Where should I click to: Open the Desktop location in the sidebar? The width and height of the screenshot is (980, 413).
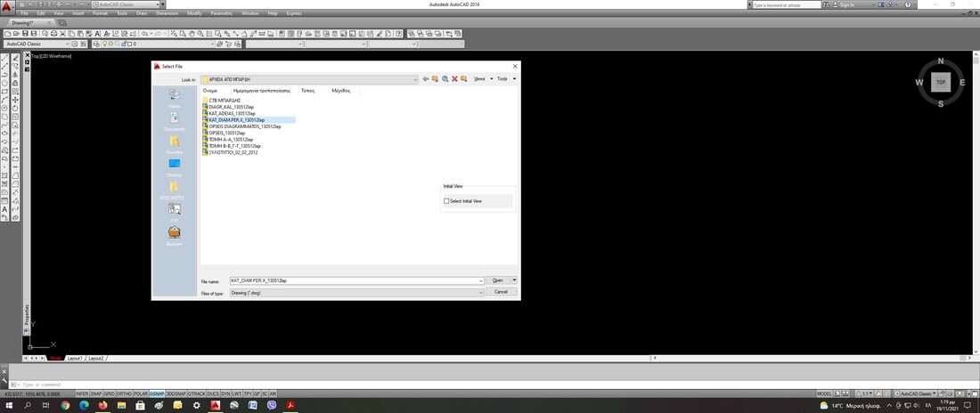click(x=174, y=165)
